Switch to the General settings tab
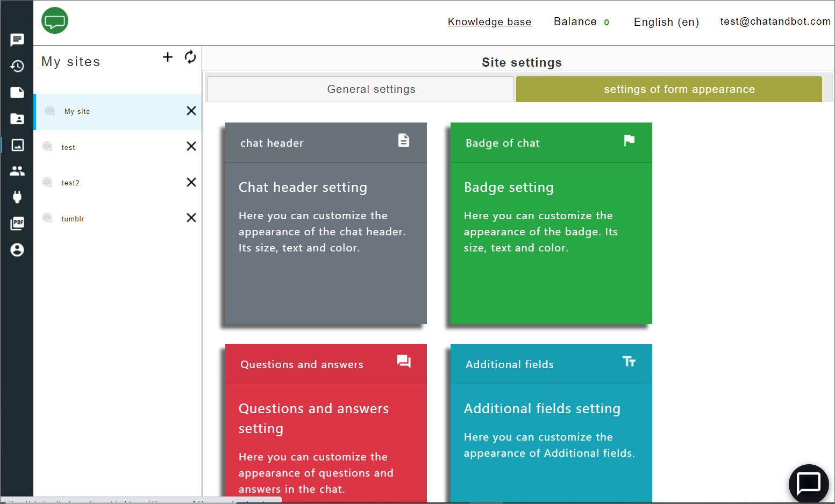The width and height of the screenshot is (835, 504). [x=360, y=89]
